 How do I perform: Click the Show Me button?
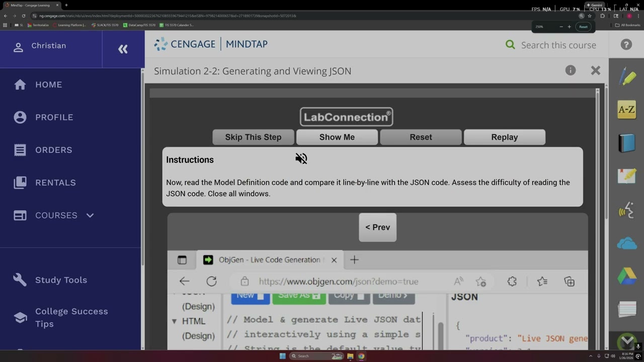pos(337,137)
